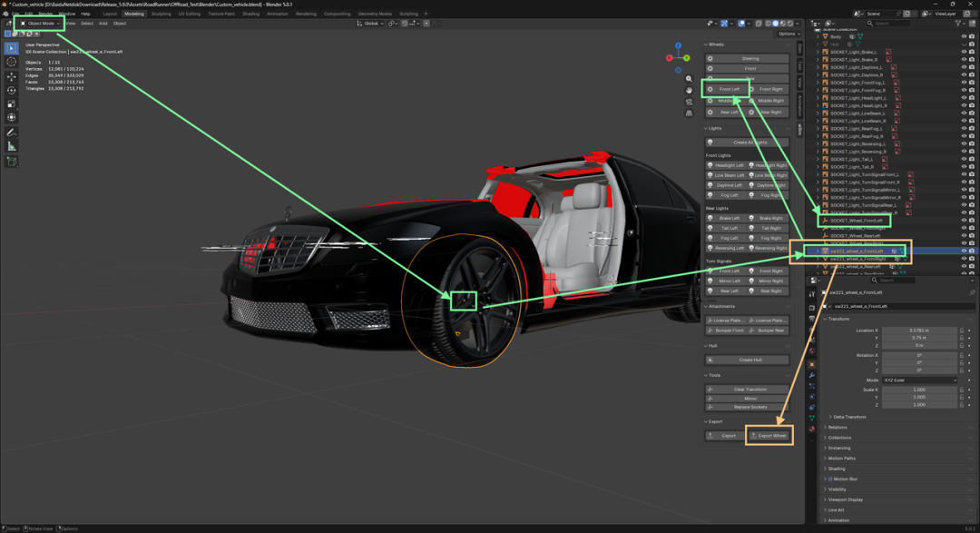Open Object properties tab (orange square)
The image size is (980, 533).
coord(811,365)
